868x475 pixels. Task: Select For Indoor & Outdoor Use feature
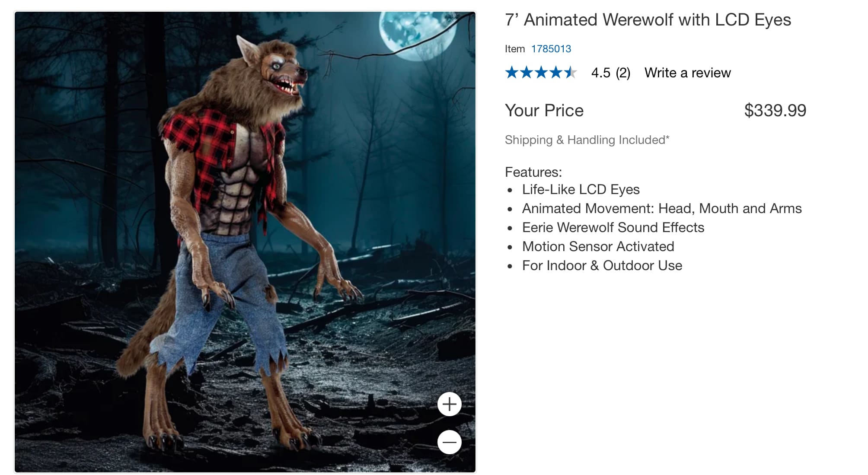[x=602, y=265]
